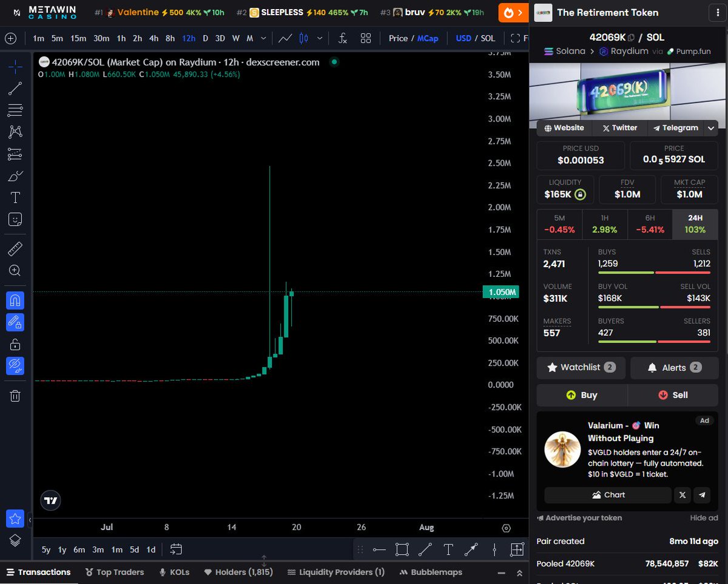Switch chart currency to SOL
This screenshot has height=584, width=728.
click(488, 38)
